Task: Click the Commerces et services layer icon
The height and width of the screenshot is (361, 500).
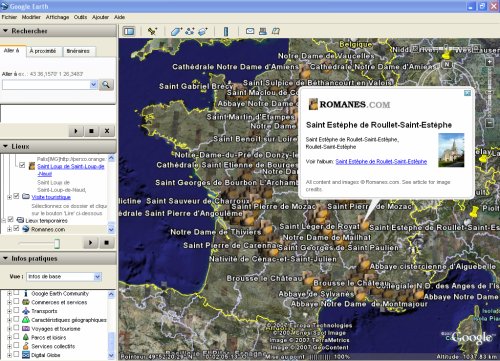Action: point(26,302)
